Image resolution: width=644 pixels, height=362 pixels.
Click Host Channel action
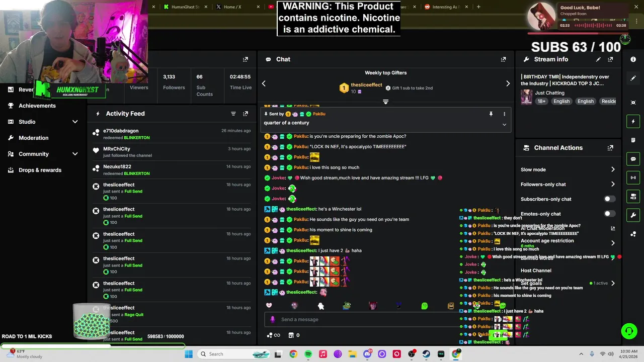[x=536, y=270]
